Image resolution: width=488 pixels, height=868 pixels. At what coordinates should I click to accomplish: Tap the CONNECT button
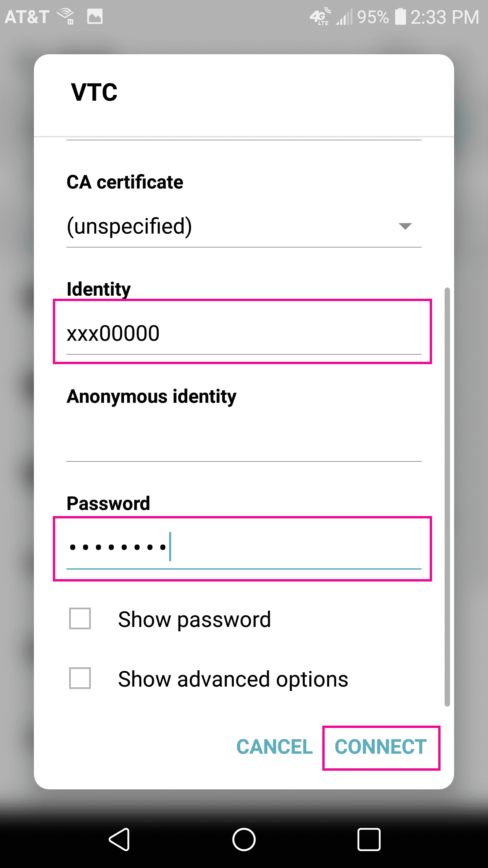[x=381, y=747]
